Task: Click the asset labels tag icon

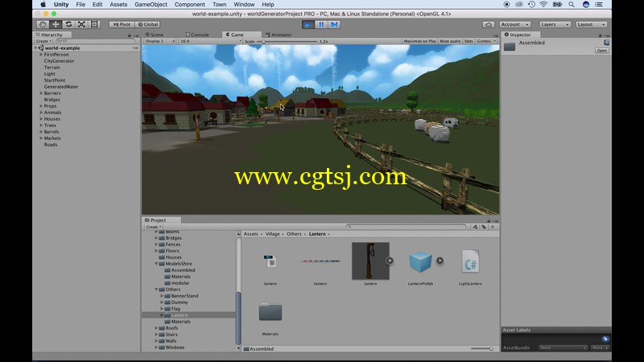Action: pos(605,339)
